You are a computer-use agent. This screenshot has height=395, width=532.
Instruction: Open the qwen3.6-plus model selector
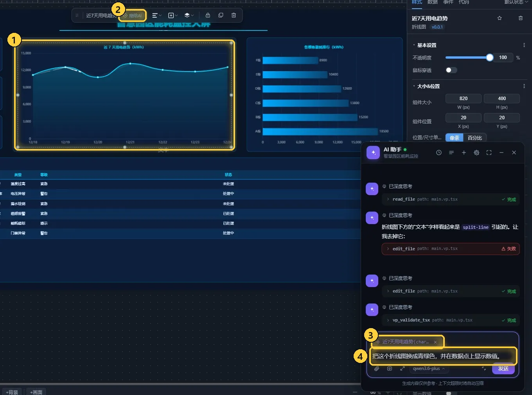coord(429,368)
